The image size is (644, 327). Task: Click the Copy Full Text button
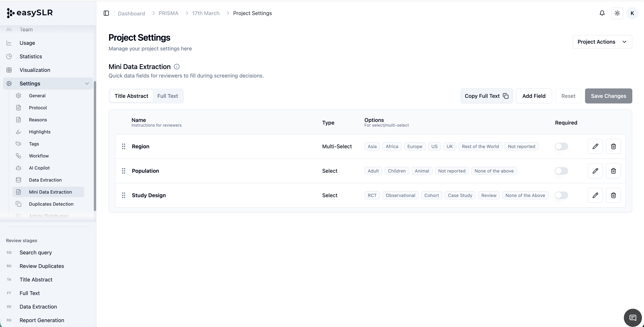tap(486, 96)
